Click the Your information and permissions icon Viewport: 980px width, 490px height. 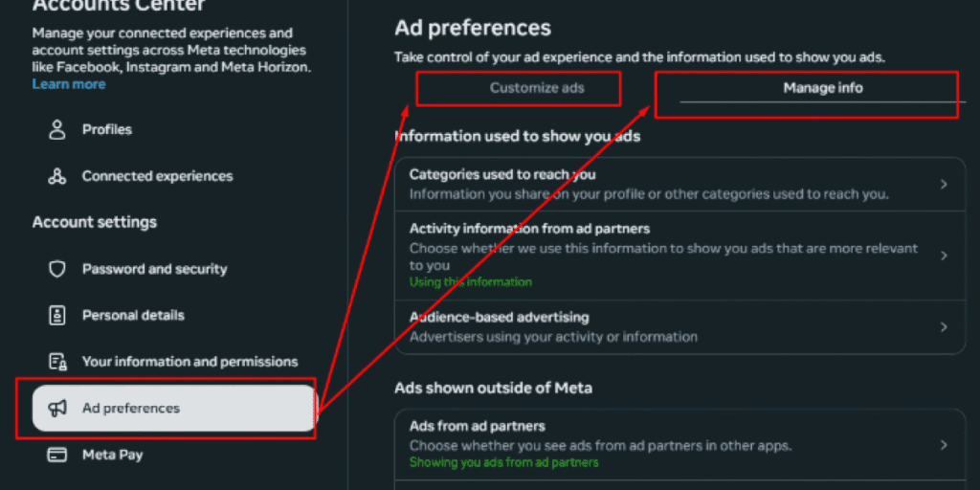[x=57, y=362]
